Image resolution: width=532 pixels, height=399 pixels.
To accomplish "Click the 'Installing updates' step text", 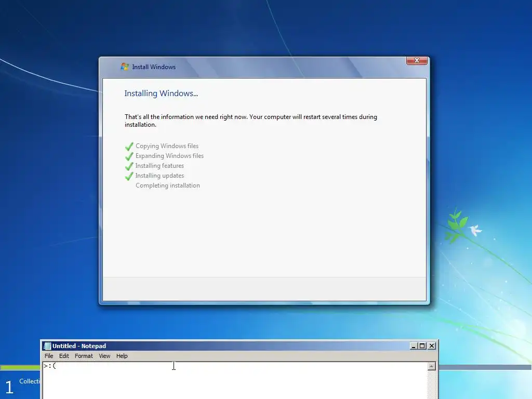I will (159, 176).
